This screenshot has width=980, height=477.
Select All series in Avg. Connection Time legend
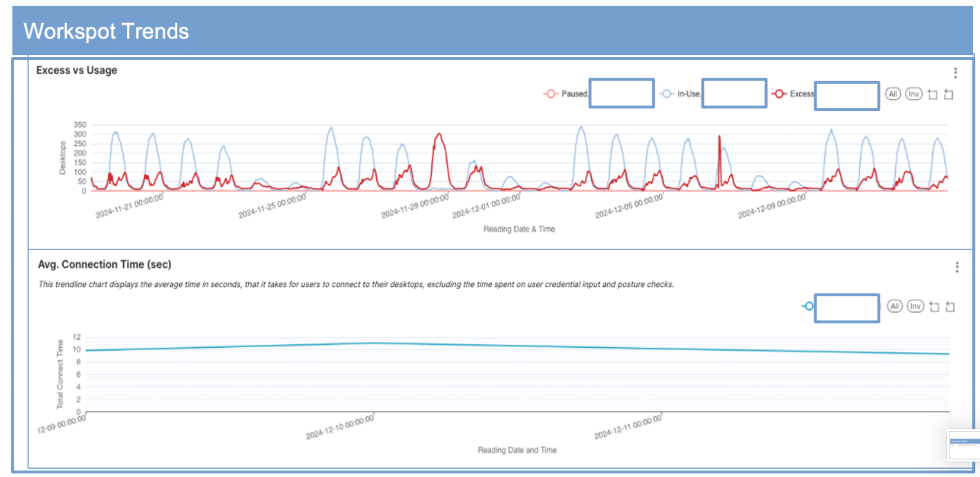(x=895, y=306)
